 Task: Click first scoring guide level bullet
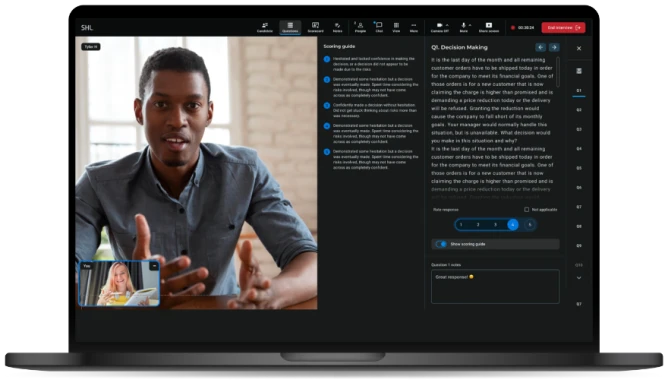[x=327, y=59]
